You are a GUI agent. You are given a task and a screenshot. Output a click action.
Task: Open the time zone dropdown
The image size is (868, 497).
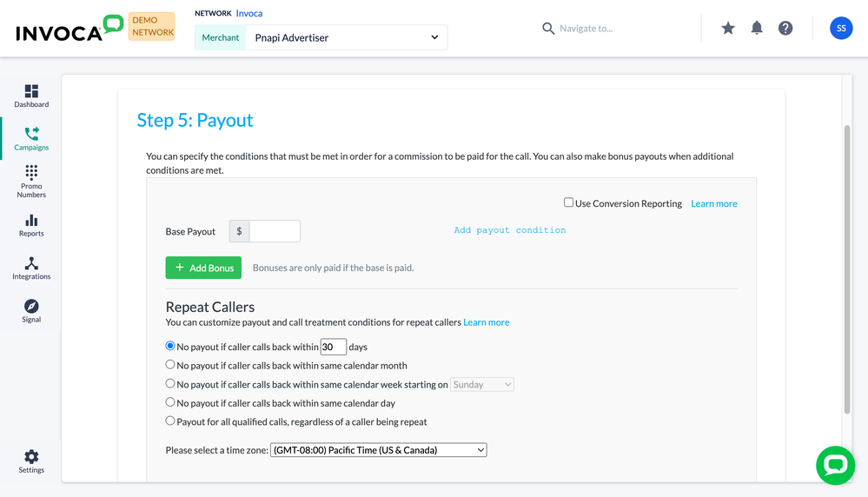[x=379, y=450]
